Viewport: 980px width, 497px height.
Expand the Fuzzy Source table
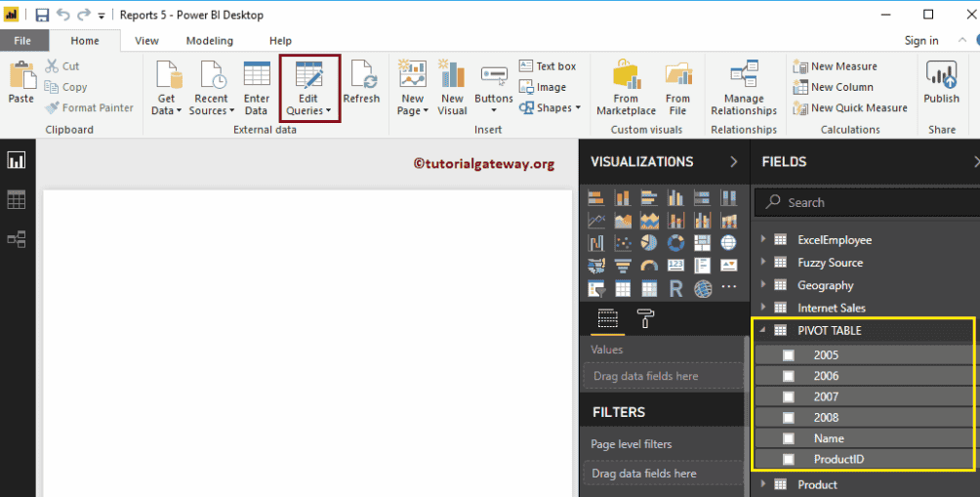coord(763,262)
